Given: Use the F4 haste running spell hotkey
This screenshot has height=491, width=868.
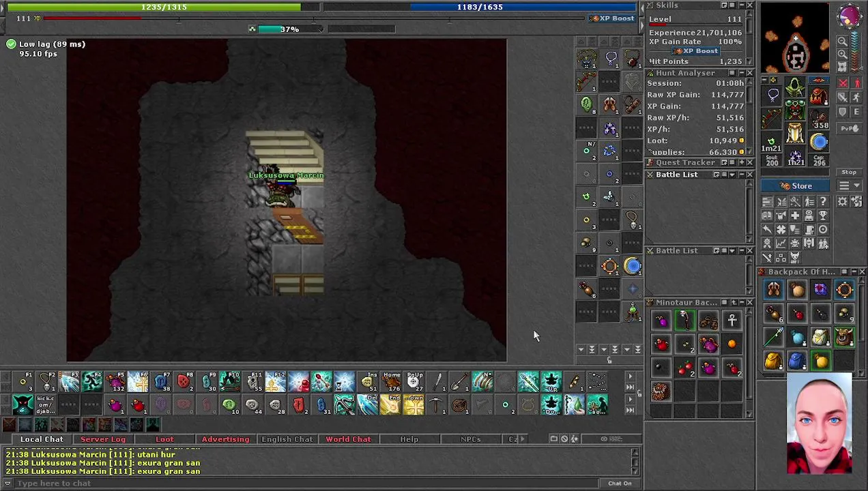Looking at the screenshot, I should pyautogui.click(x=92, y=382).
